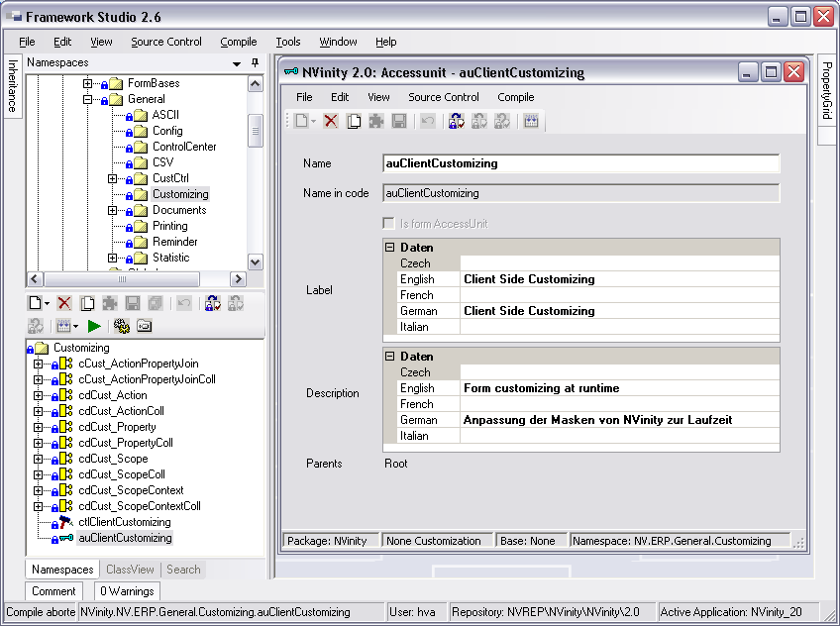
Task: Expand the cdCust_ScopeColl tree node
Action: pos(38,474)
